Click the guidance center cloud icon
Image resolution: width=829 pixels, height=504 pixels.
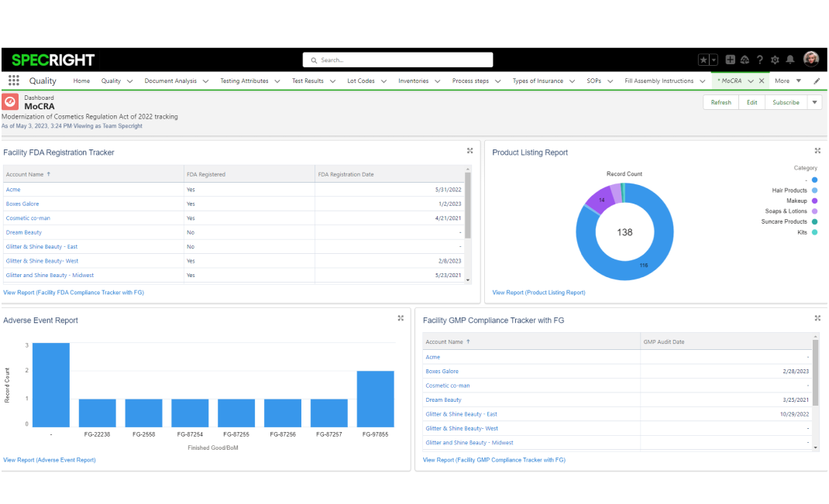[745, 60]
